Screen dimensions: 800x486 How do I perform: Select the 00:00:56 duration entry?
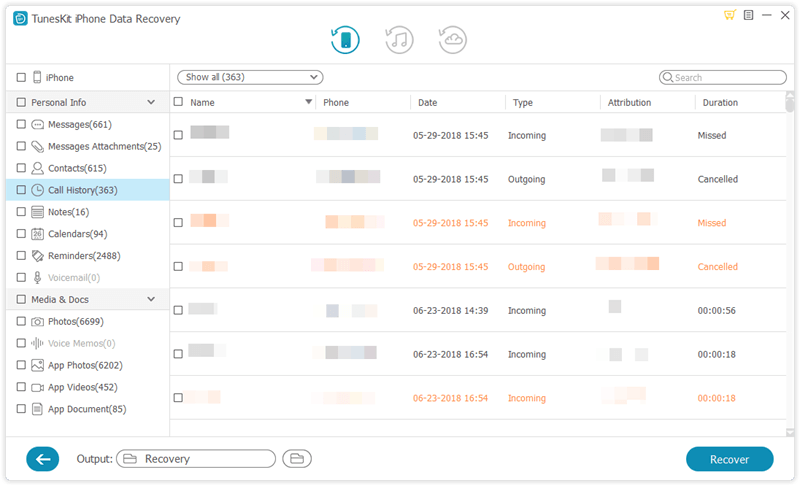tap(716, 311)
